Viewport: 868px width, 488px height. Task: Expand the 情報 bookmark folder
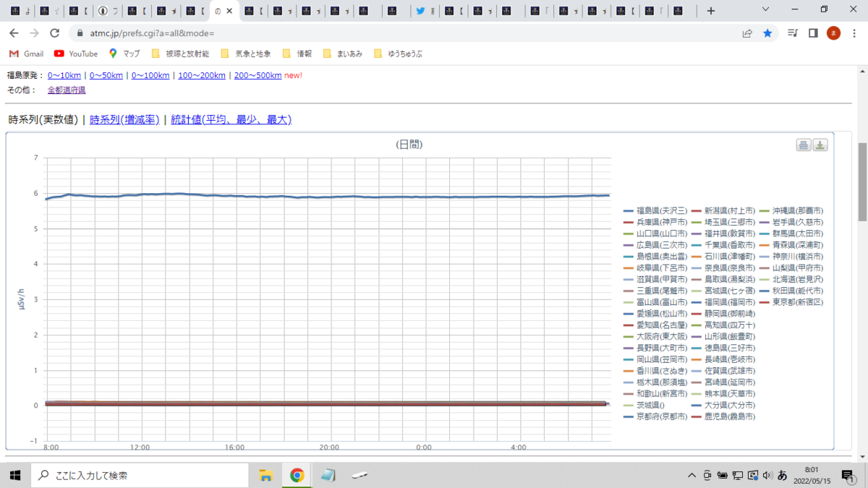click(297, 53)
